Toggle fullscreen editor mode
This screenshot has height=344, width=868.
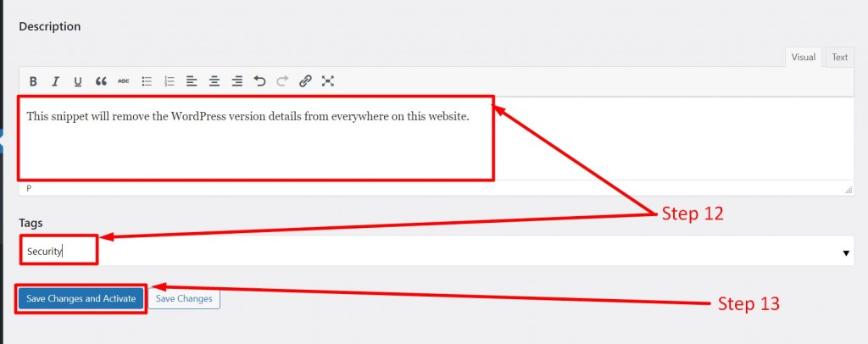[328, 81]
